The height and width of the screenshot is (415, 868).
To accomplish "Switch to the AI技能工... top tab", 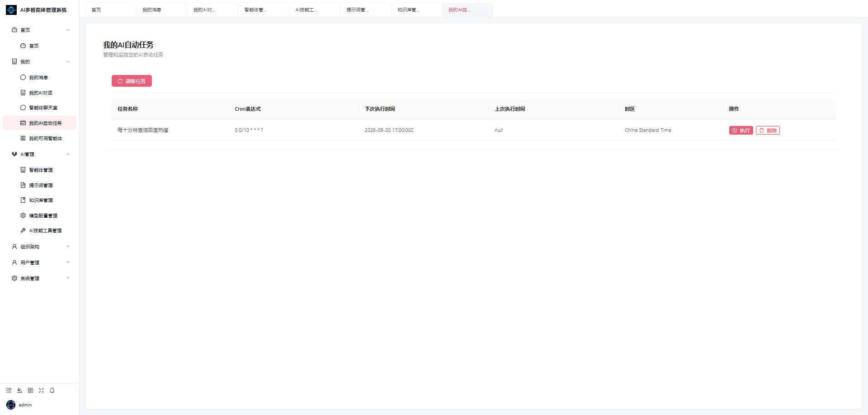I will coord(315,10).
